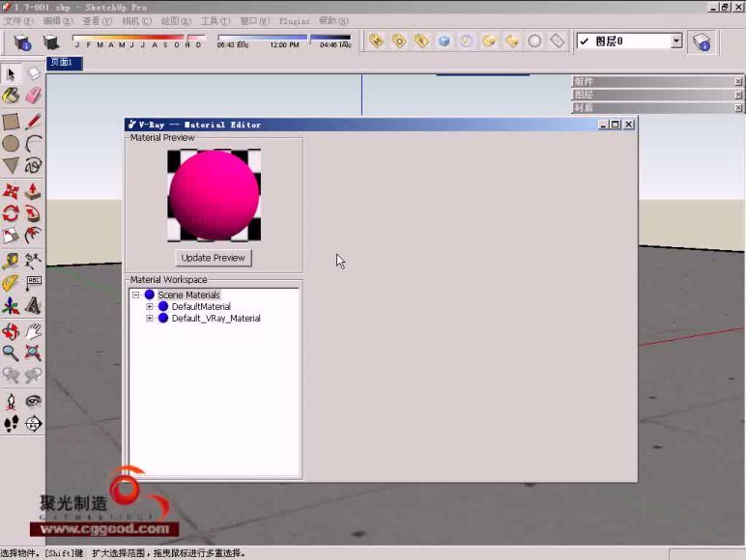Screen dimensions: 746x560
Task: Open the 绘图 (Draw) menu
Action: point(176,21)
